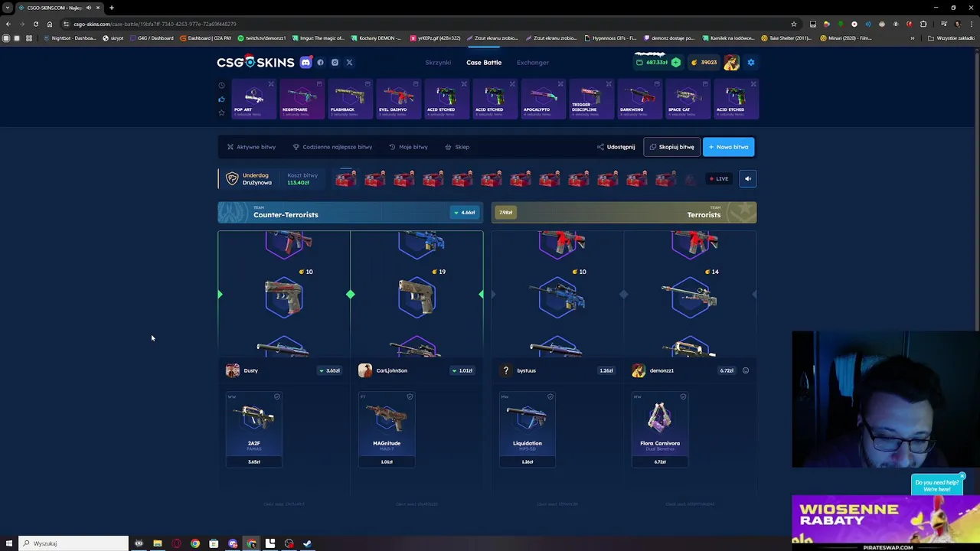Open a new browser tab
Viewport: 980px width, 551px height.
(x=111, y=8)
